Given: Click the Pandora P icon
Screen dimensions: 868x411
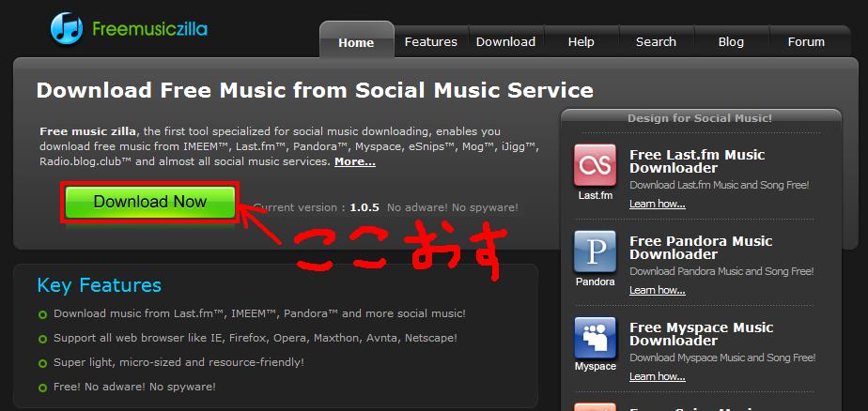Looking at the screenshot, I should pyautogui.click(x=595, y=251).
